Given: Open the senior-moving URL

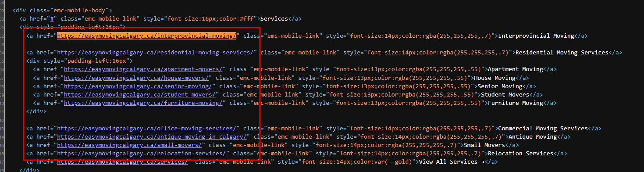Looking at the screenshot, I should pos(139,86).
